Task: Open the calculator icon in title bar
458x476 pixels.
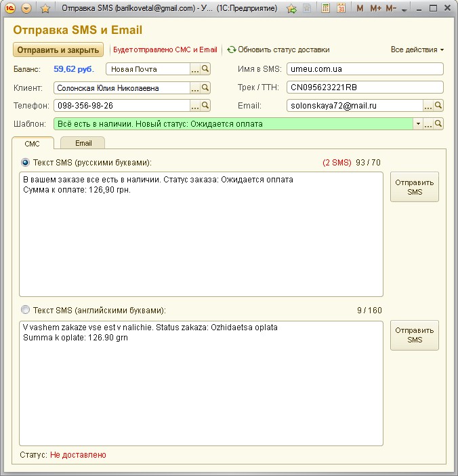Action: (325, 9)
